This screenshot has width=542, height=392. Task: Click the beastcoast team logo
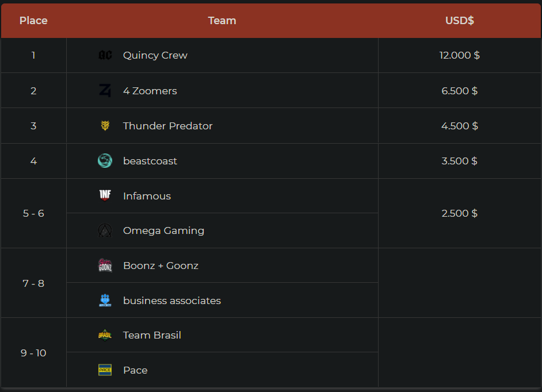tap(105, 161)
